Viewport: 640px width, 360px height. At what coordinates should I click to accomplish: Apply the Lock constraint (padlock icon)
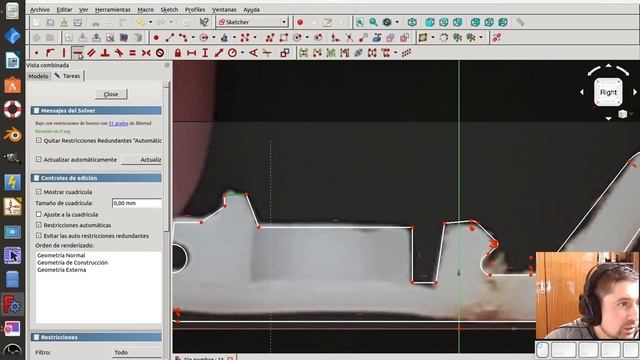(178, 53)
